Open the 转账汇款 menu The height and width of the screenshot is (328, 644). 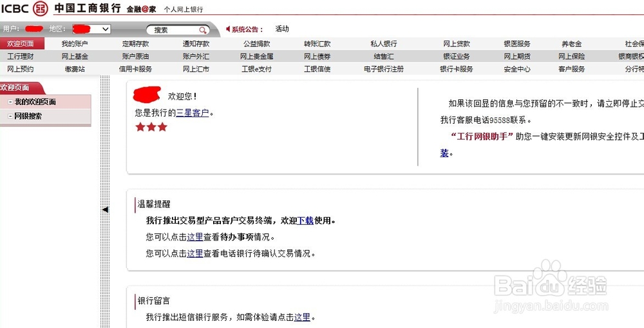[317, 44]
